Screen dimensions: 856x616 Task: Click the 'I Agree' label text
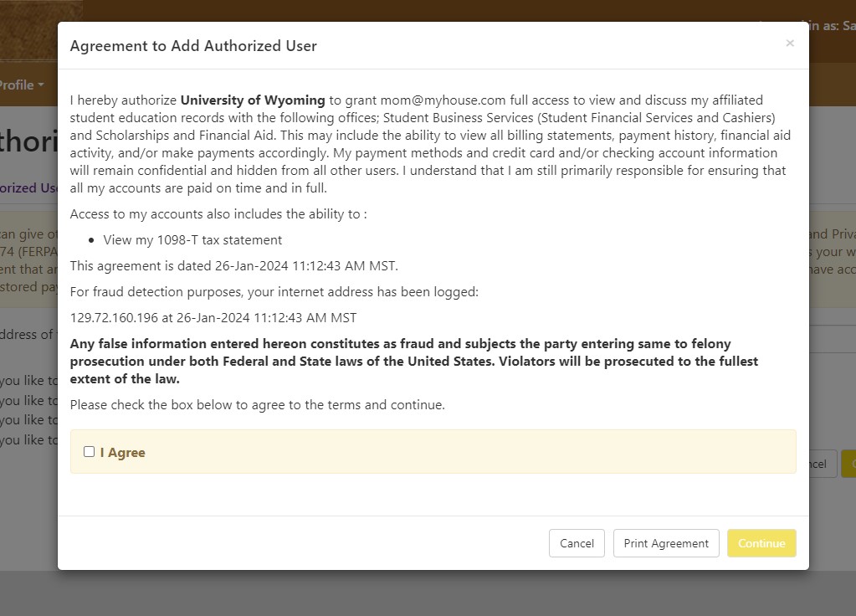point(123,453)
